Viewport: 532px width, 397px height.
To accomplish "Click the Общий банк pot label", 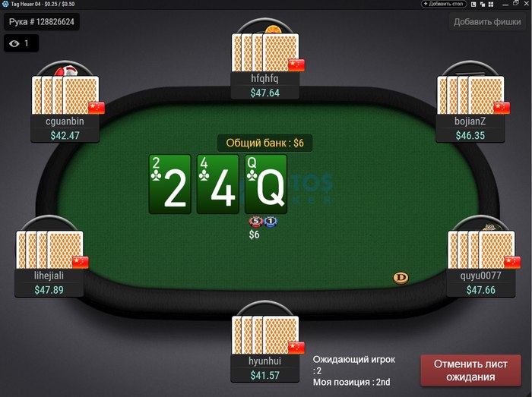I will 264,143.
